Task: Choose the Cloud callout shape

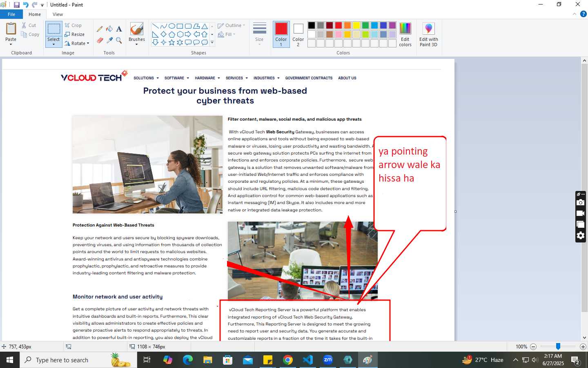Action: pos(204,43)
